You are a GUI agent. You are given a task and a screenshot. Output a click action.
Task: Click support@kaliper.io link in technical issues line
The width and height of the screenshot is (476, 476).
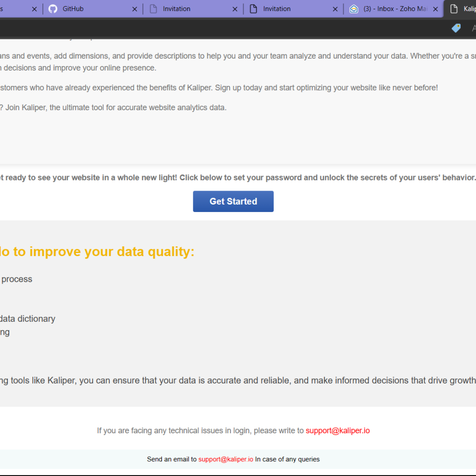337,430
